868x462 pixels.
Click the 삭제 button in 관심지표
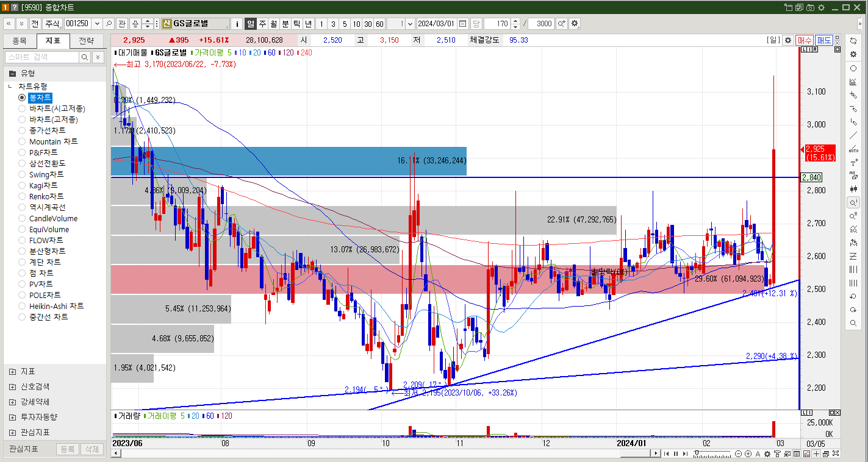[x=92, y=449]
